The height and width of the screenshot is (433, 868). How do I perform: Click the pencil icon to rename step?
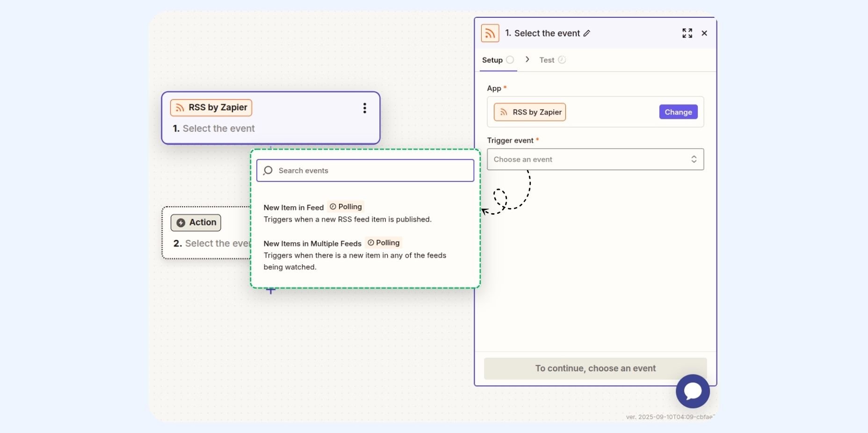tap(587, 33)
